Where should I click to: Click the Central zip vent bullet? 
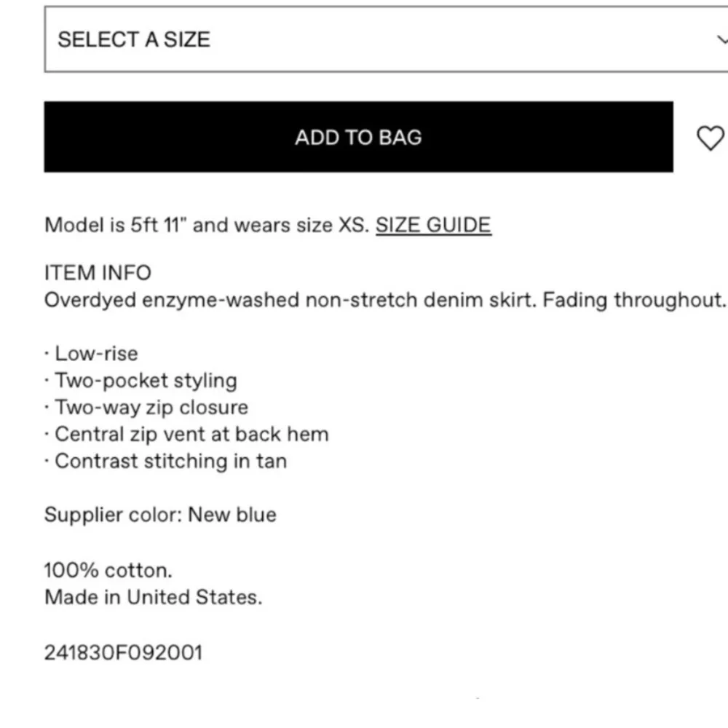tap(191, 435)
